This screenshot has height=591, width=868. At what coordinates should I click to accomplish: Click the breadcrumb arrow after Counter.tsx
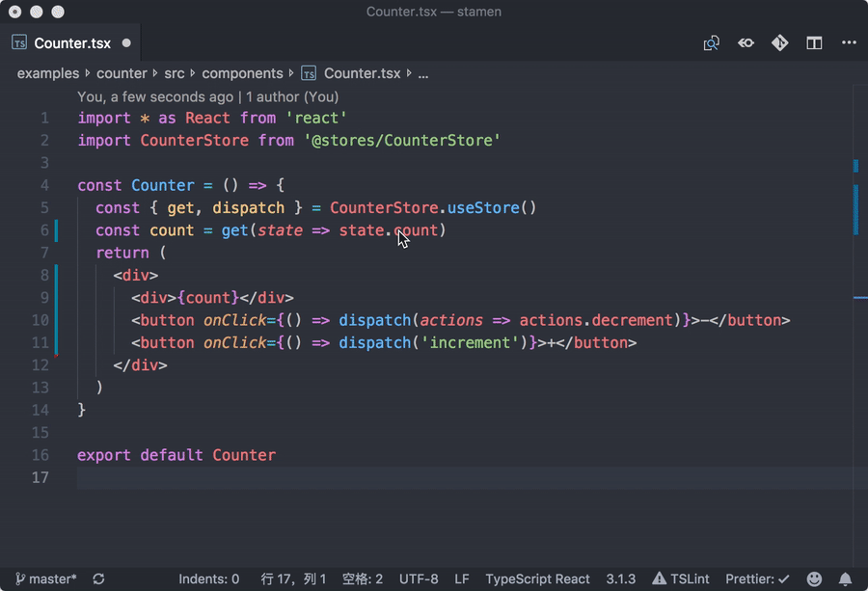tap(409, 73)
